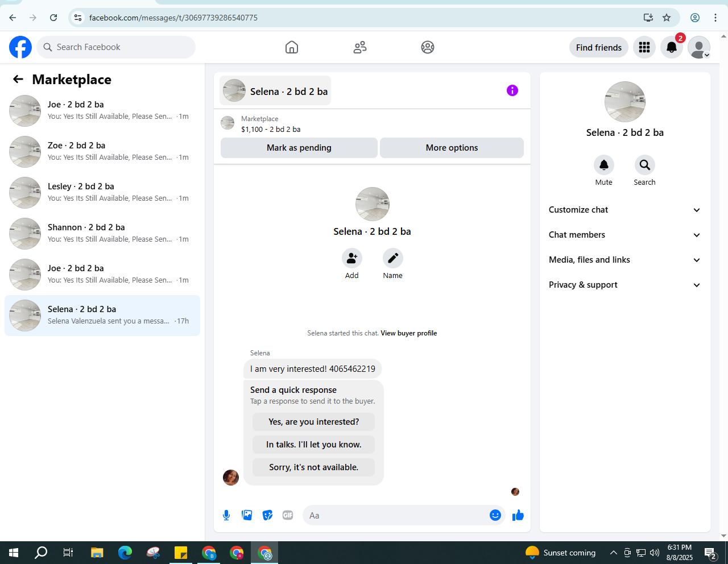Reload the page in the browser
This screenshot has height=564, width=728.
(53, 18)
